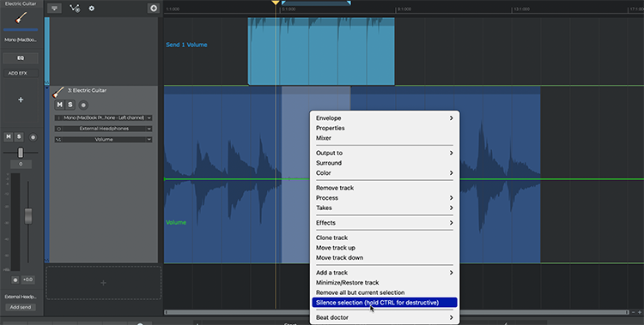Select Surround in context menu
The height and width of the screenshot is (325, 644).
(x=385, y=163)
